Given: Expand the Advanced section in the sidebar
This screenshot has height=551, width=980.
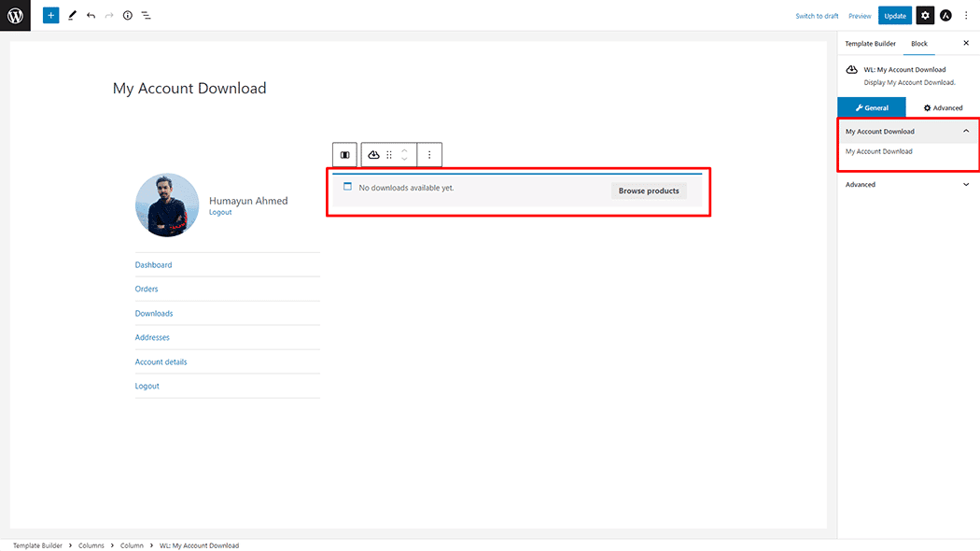Looking at the screenshot, I should click(908, 184).
